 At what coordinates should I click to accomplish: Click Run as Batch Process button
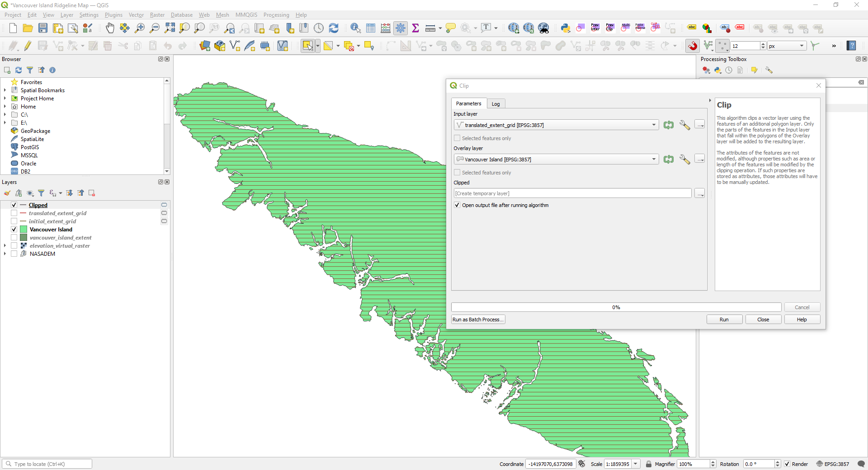pos(478,320)
